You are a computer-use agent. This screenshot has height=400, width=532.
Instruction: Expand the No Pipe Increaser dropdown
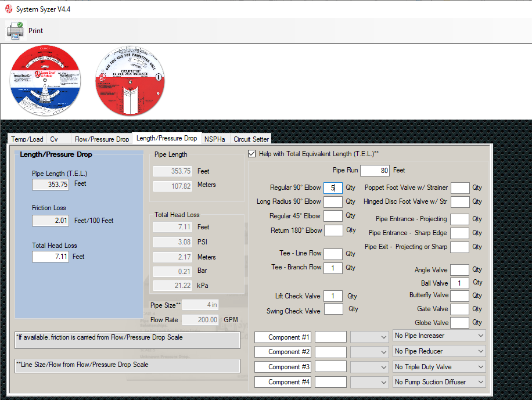click(x=439, y=336)
